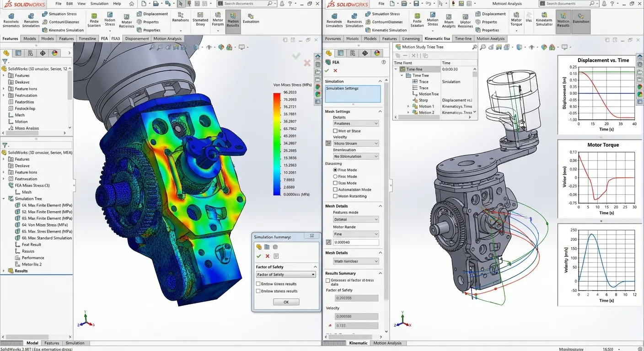This screenshot has width=644, height=351.
Task: Select the Motion Analysis tab at bottom right
Action: click(x=387, y=343)
